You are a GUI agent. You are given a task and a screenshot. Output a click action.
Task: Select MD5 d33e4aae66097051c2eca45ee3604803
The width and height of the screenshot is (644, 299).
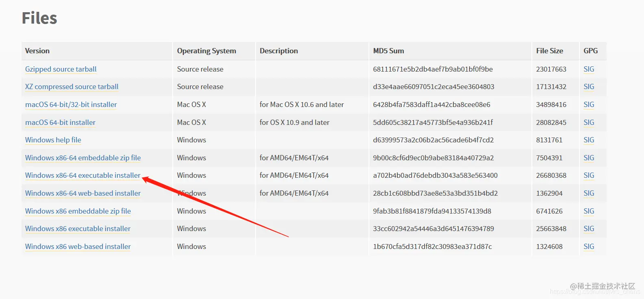coord(434,87)
